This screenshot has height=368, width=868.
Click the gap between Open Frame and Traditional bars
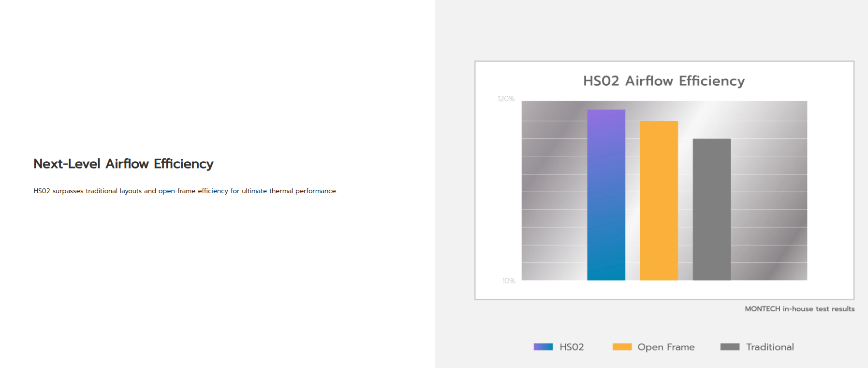[685, 203]
